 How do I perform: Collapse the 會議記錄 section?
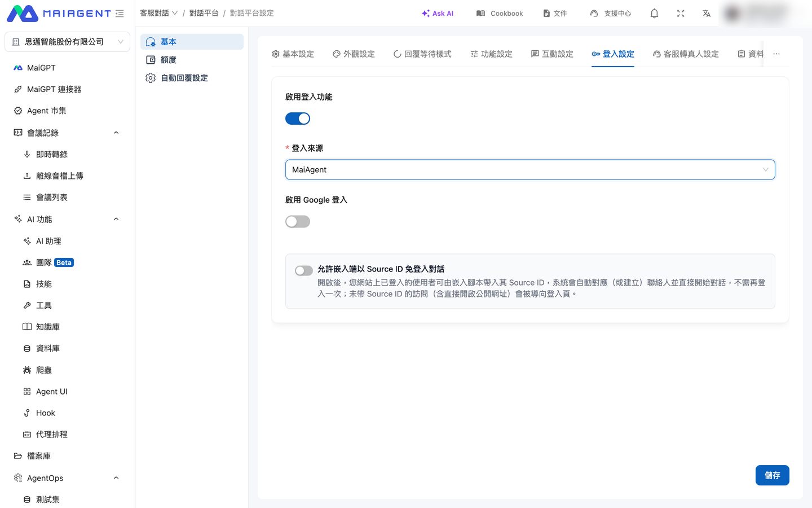pos(116,133)
